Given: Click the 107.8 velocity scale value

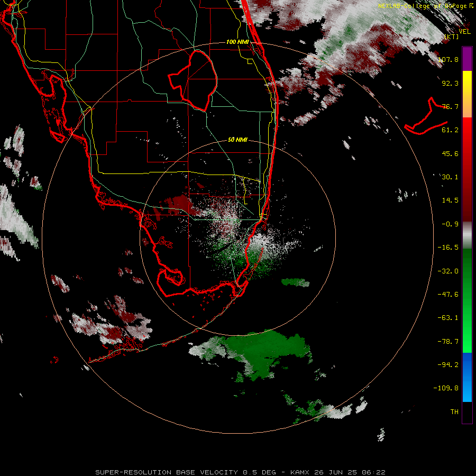Looking at the screenshot, I should click(x=448, y=59).
